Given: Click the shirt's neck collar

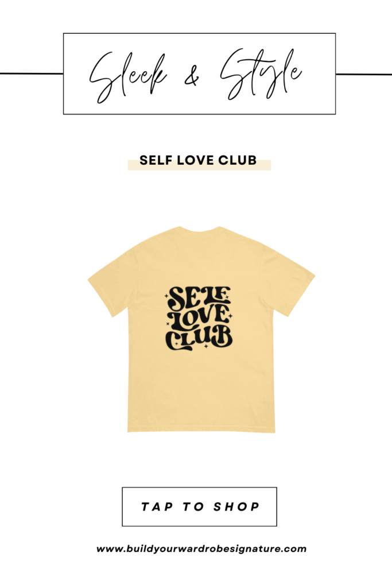Looking at the screenshot, I should [x=200, y=229].
